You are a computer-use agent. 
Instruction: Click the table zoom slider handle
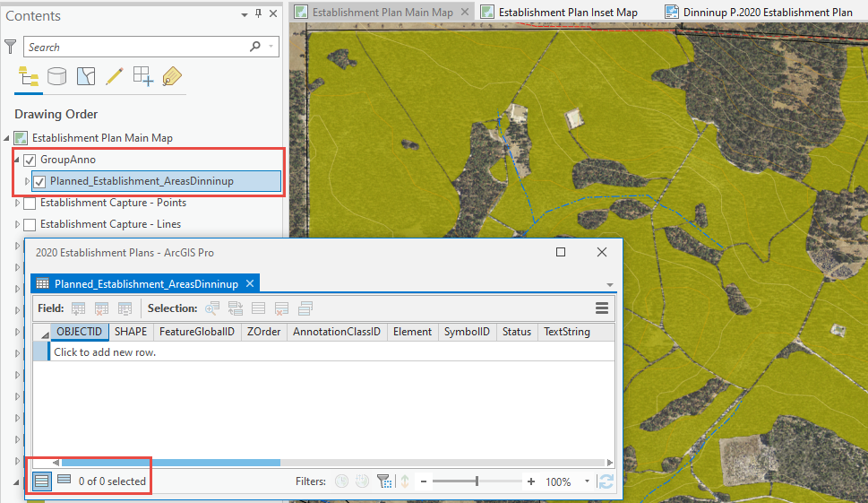tap(477, 481)
